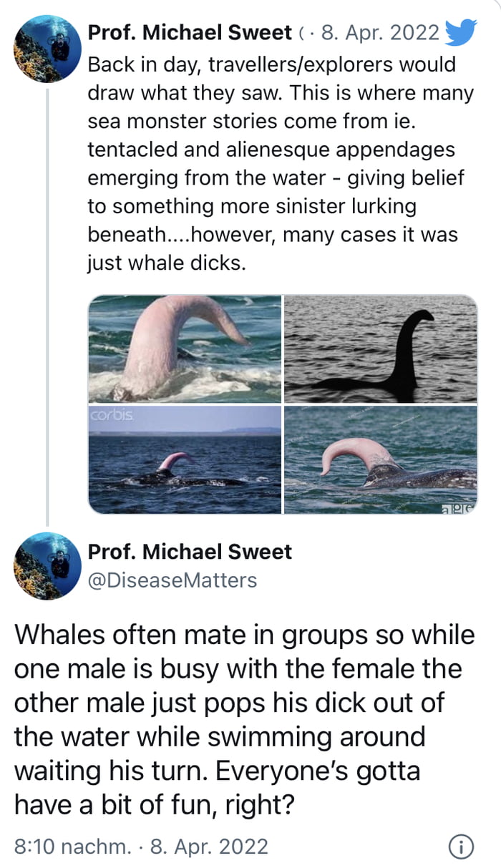Screen dimensions: 501x868
Task: Select the bracket symbol after the display name
Action: [x=303, y=31]
